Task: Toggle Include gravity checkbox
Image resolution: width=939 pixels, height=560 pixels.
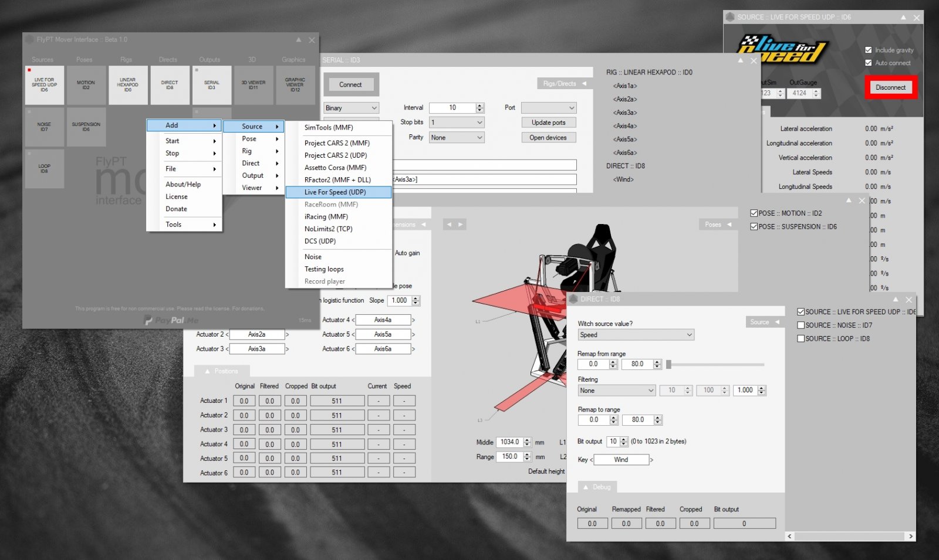Action: (869, 50)
